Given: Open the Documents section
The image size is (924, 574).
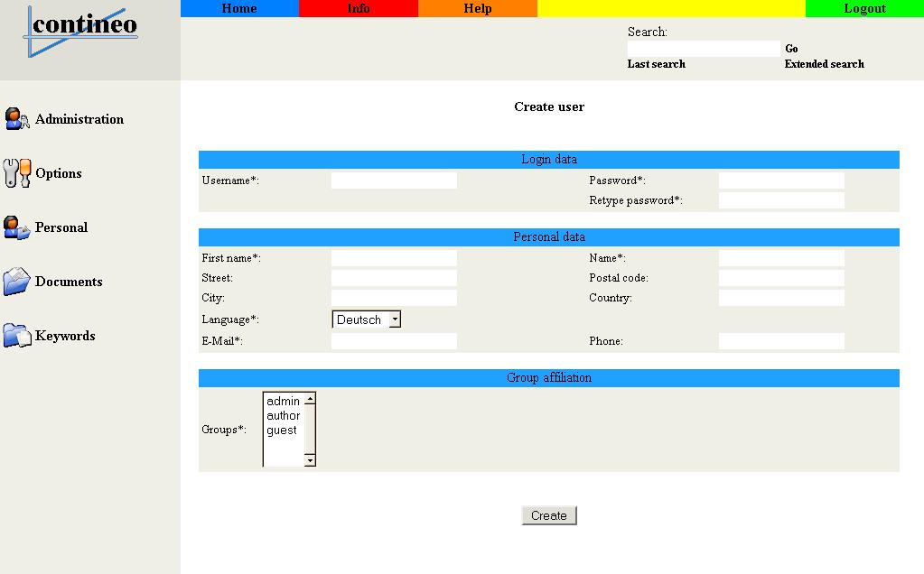Looking at the screenshot, I should tap(69, 281).
